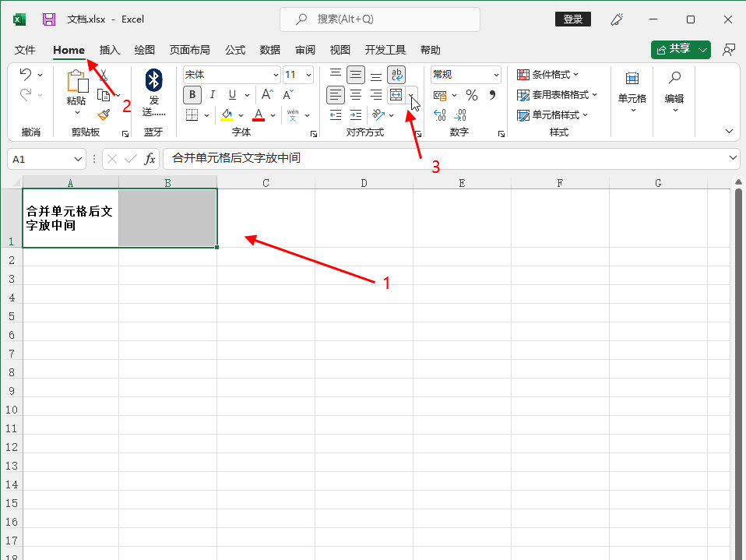
Task: Click the Paste clipboard icon
Action: (77, 81)
